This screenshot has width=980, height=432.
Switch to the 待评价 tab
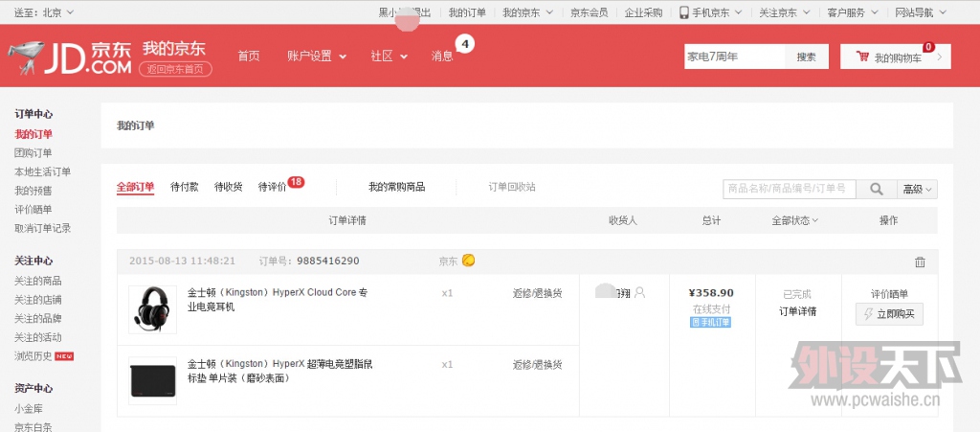click(x=272, y=187)
